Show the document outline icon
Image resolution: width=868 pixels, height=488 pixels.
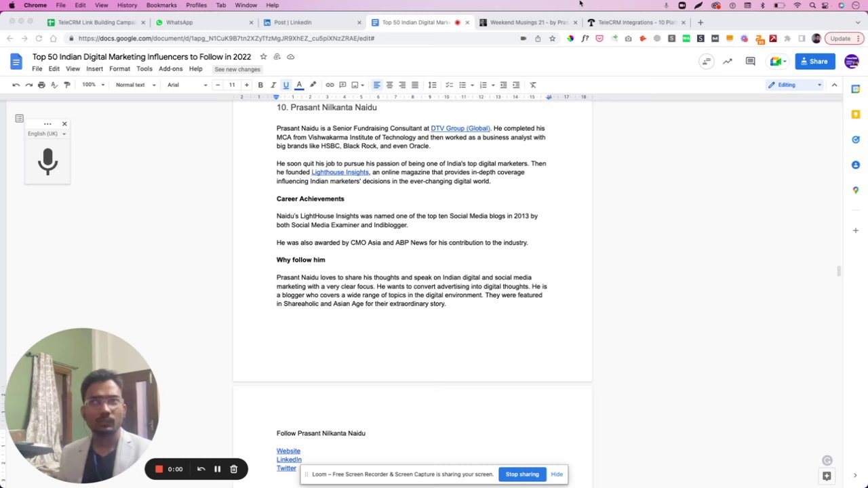click(19, 119)
